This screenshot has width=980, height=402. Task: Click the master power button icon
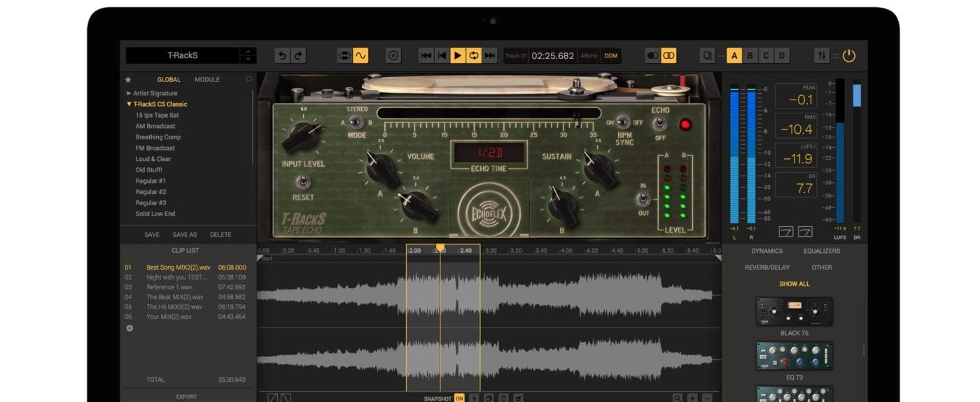(849, 56)
